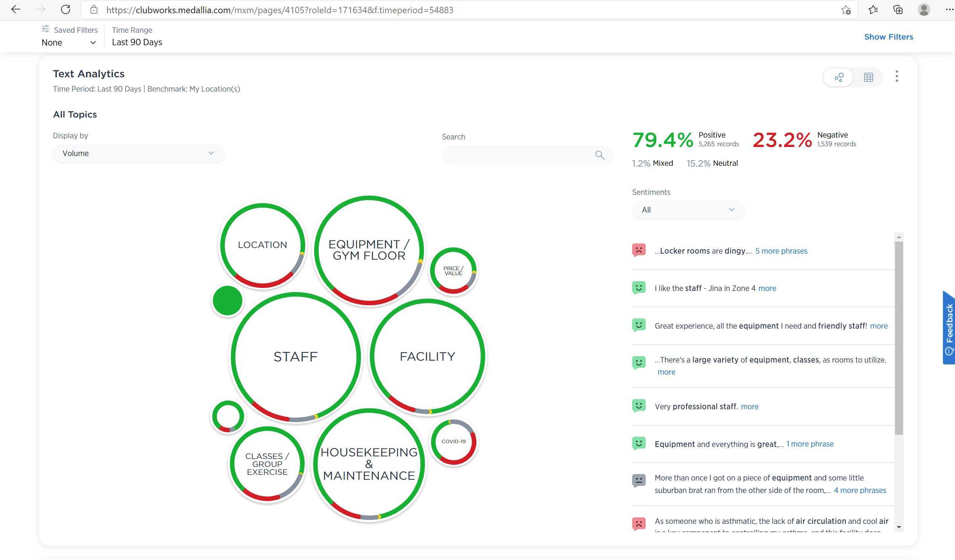
Task: Click browser refresh icon
Action: pos(66,10)
